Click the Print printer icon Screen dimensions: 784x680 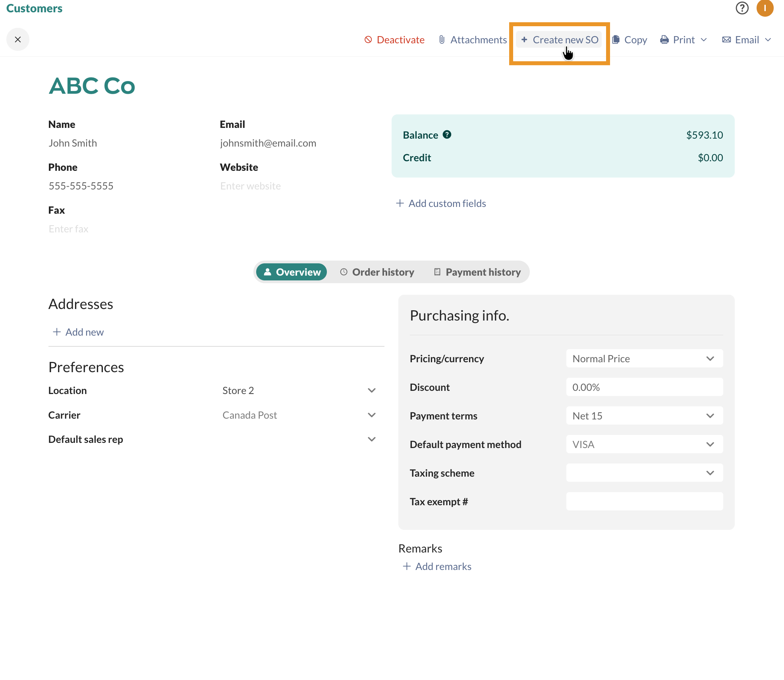[664, 40]
